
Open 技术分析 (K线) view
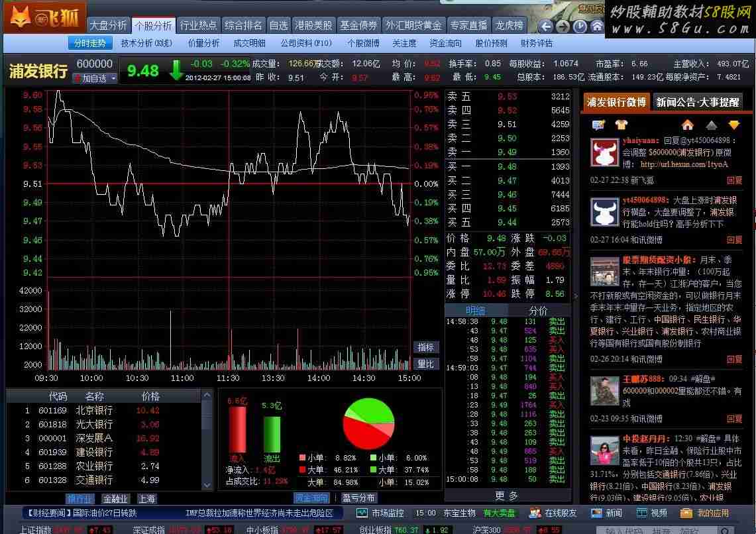pyautogui.click(x=146, y=43)
